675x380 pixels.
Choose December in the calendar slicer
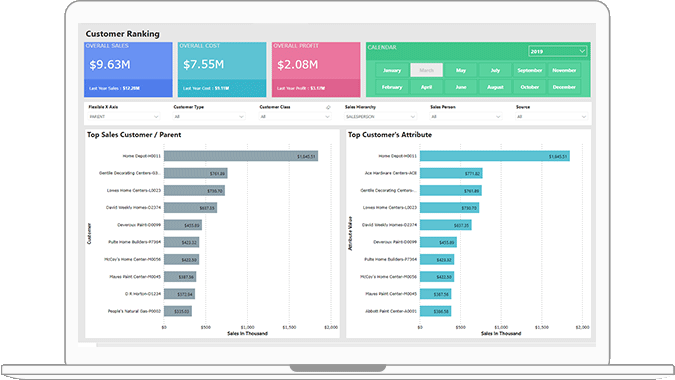click(x=564, y=87)
